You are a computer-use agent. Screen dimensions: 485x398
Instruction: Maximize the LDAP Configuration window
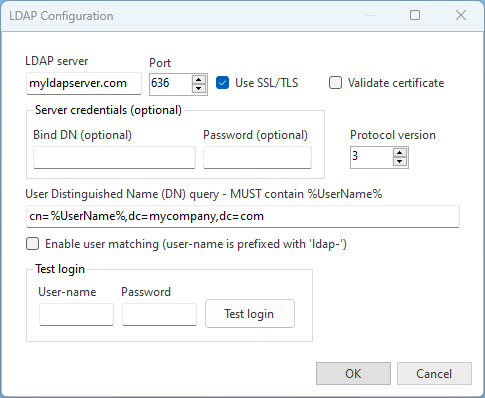415,15
